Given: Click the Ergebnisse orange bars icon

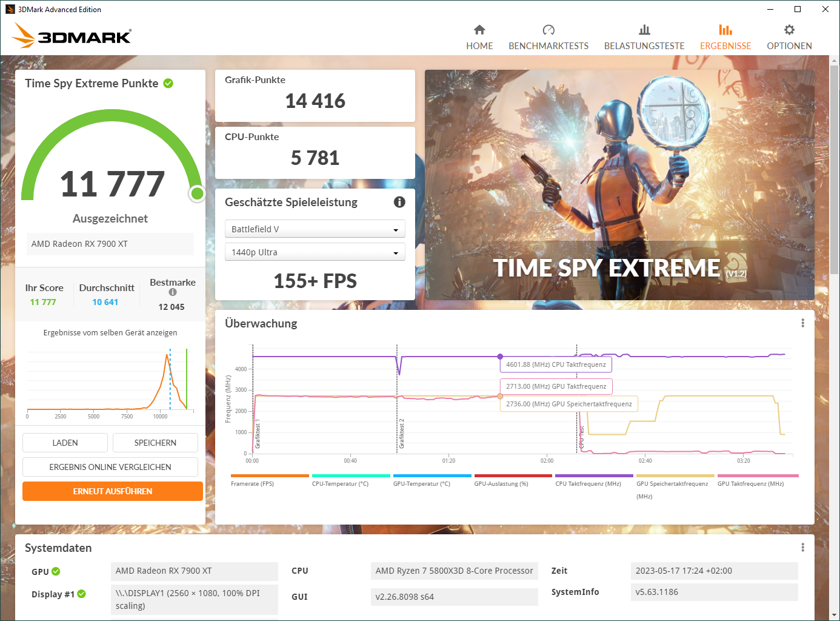Looking at the screenshot, I should click(725, 30).
